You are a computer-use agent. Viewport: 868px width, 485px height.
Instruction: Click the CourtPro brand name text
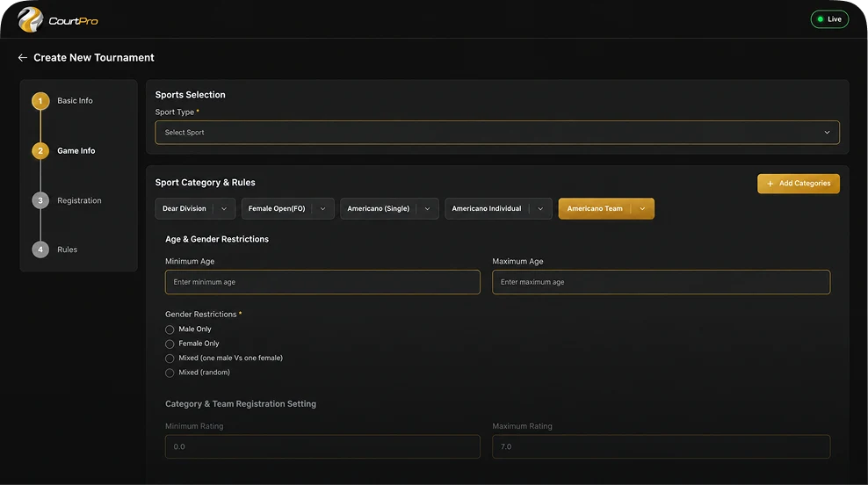tap(73, 21)
